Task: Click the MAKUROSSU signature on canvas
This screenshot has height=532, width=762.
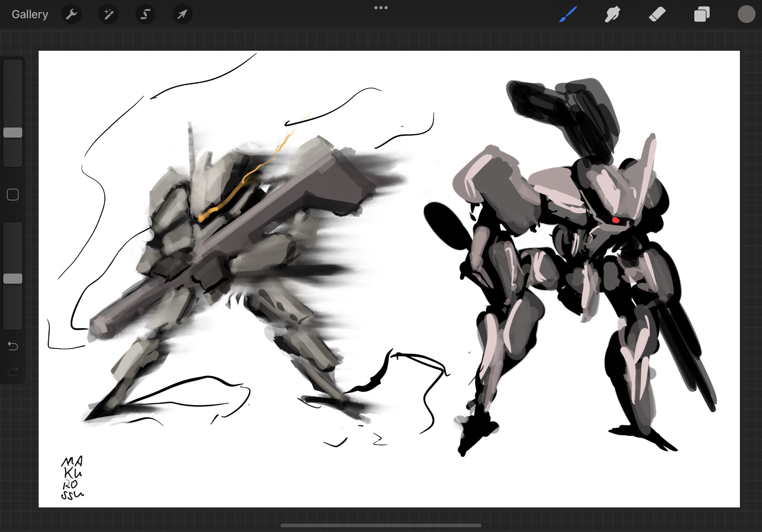Action: (x=72, y=478)
